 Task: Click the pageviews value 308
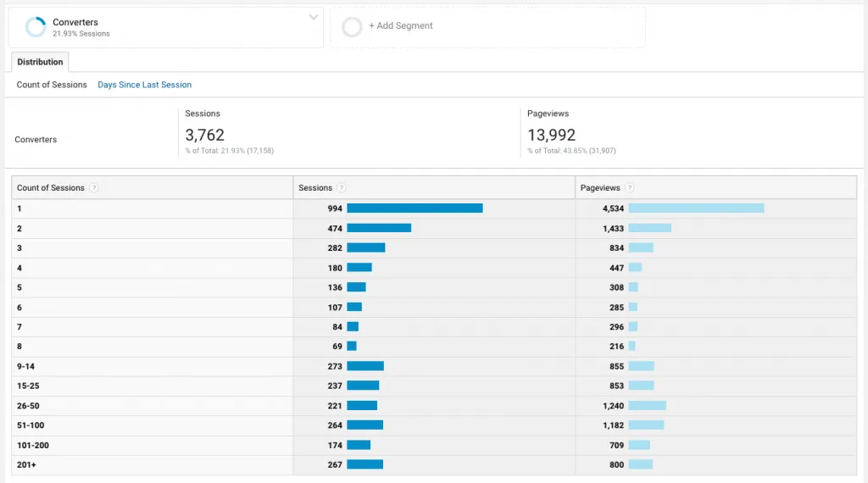pyautogui.click(x=617, y=288)
